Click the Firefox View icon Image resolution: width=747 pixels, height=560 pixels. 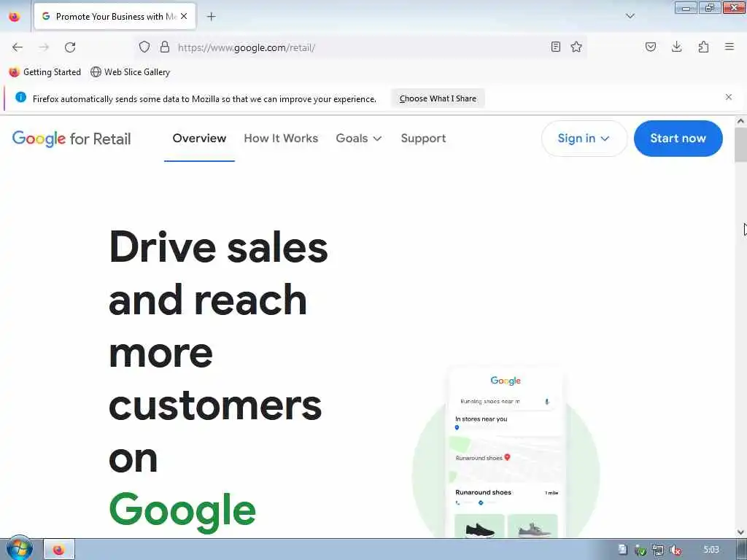(15, 17)
